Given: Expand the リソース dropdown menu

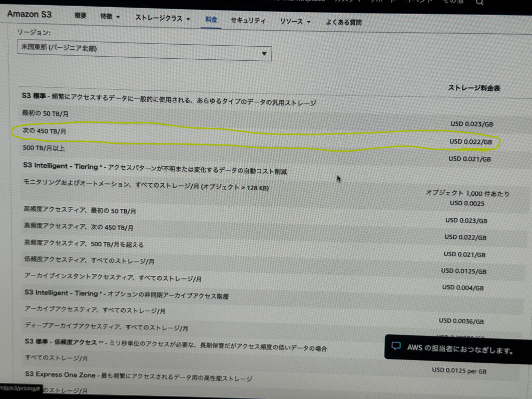Looking at the screenshot, I should [295, 21].
